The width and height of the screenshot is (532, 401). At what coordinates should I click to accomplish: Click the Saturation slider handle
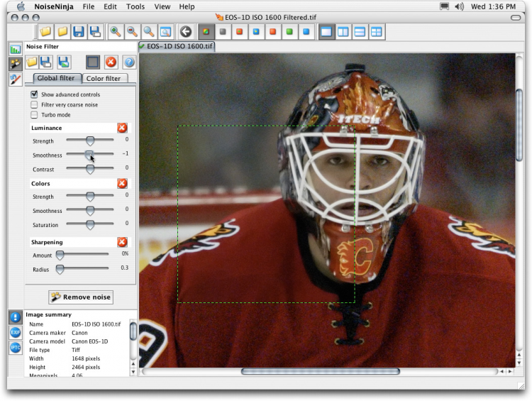tap(90, 224)
